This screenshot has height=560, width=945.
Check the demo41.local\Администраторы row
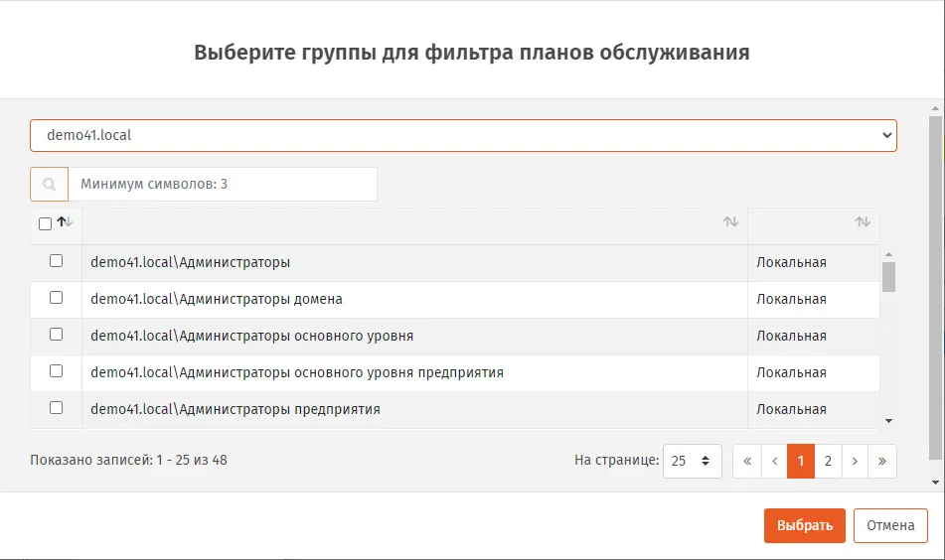click(56, 261)
